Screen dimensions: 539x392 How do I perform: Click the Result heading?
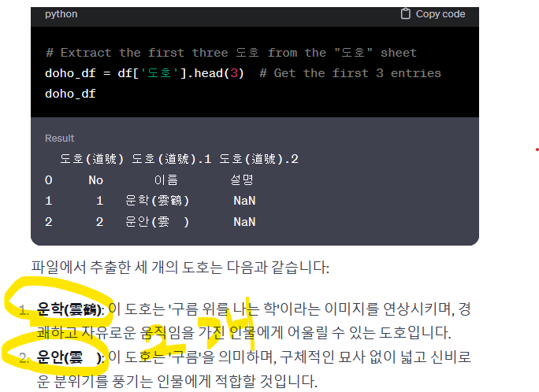[x=59, y=139]
